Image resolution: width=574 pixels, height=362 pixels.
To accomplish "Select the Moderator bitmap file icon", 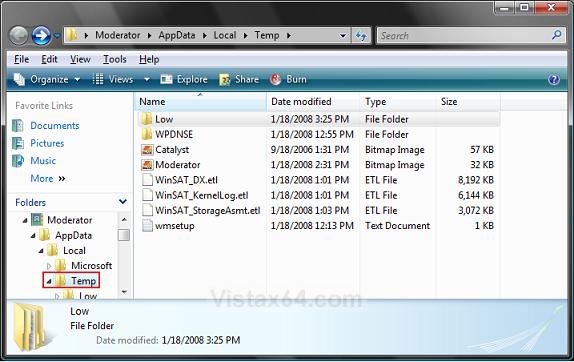I will coord(147,165).
